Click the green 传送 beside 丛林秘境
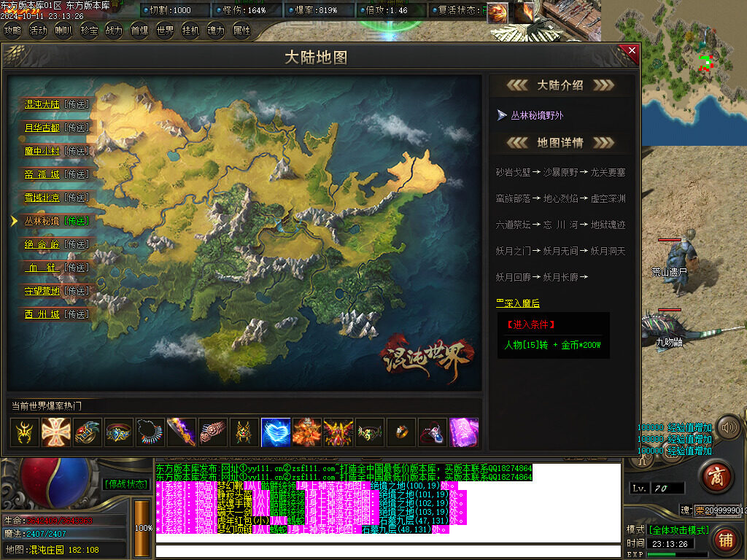This screenshot has height=560, width=747. 76,221
